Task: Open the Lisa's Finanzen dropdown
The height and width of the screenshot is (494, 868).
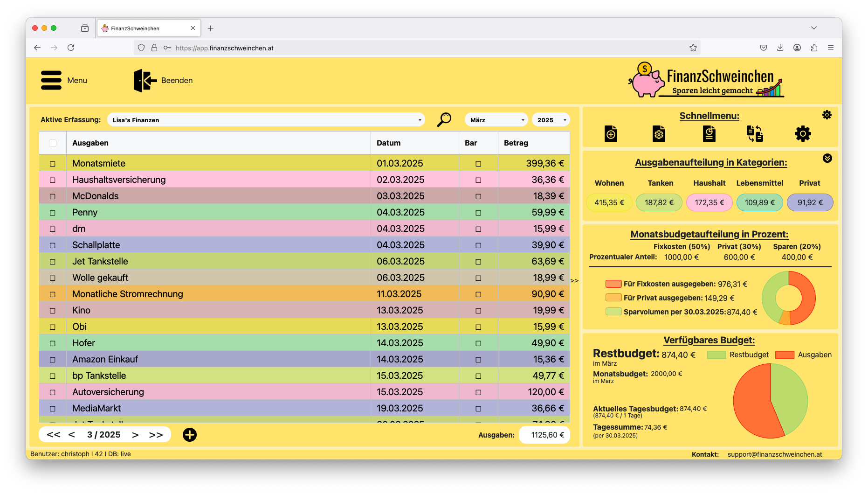Action: pyautogui.click(x=266, y=120)
